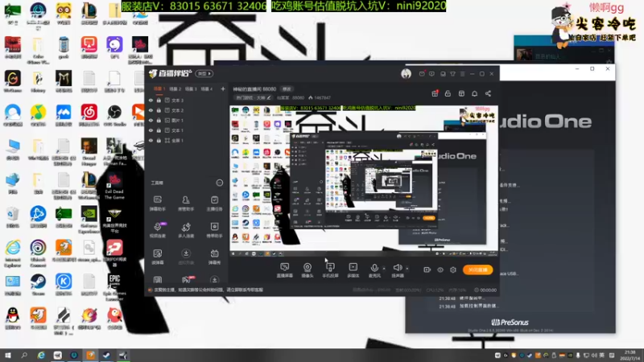Image resolution: width=644 pixels, height=362 pixels.
Task: Hide the 图片 1 layer
Action: [x=151, y=120]
